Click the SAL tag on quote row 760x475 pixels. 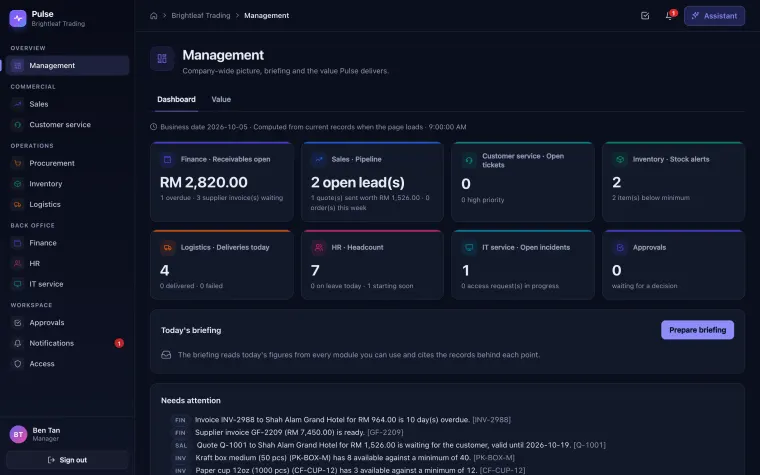(180, 445)
